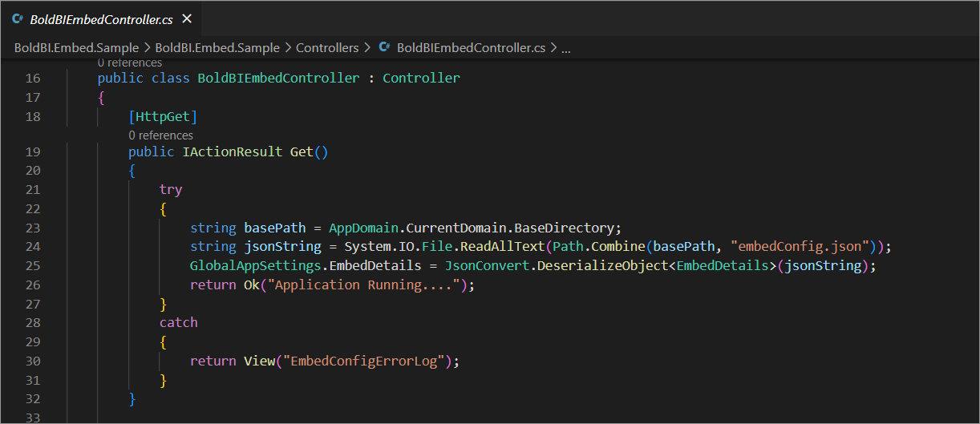Open BoldBIEmbedController.cs breadcrumb segment
Image resolution: width=980 pixels, height=424 pixels.
471,48
